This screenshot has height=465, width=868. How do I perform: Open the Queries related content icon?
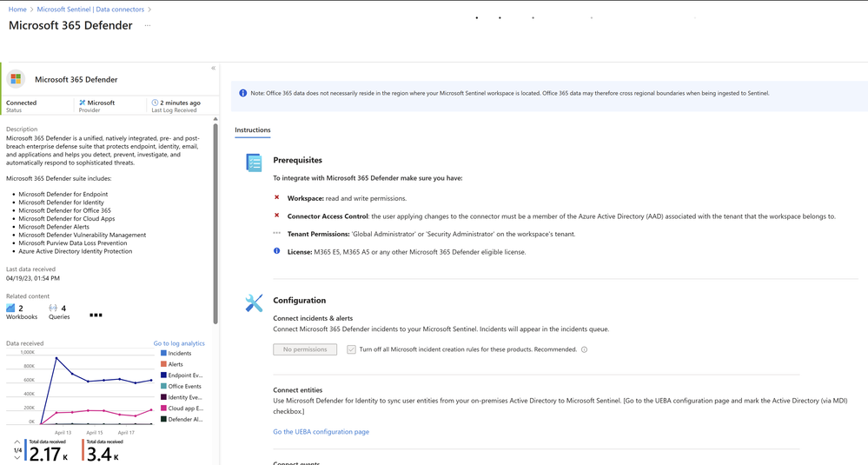pos(53,308)
